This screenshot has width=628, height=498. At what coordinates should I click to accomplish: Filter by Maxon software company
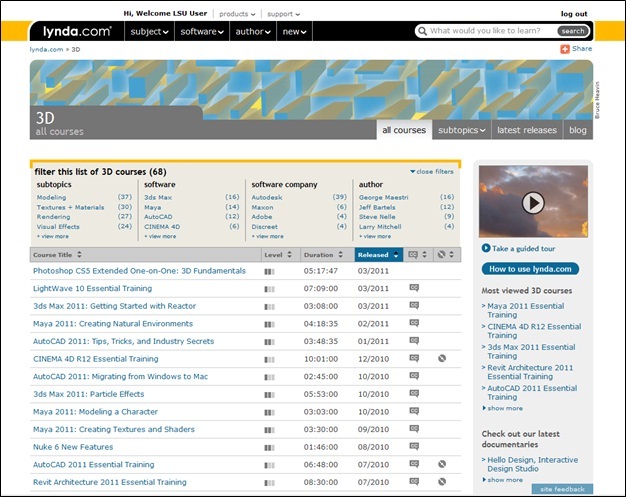pos(262,207)
